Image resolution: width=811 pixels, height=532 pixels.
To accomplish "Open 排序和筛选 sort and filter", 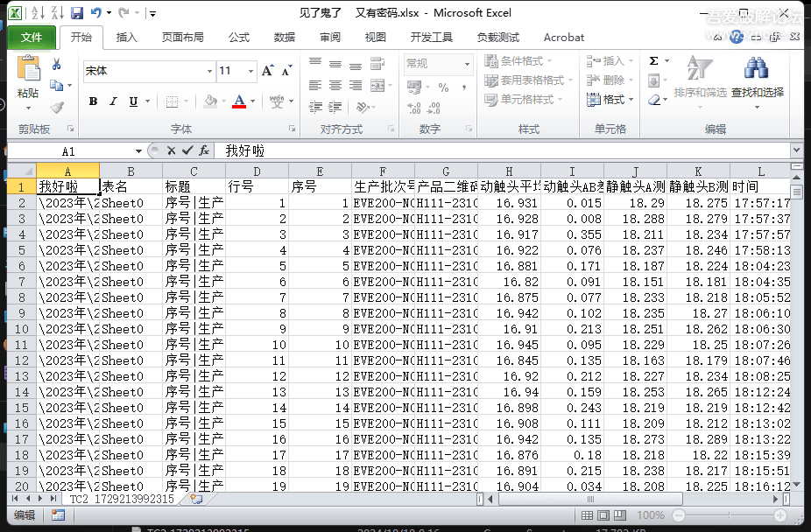I will coord(701,81).
